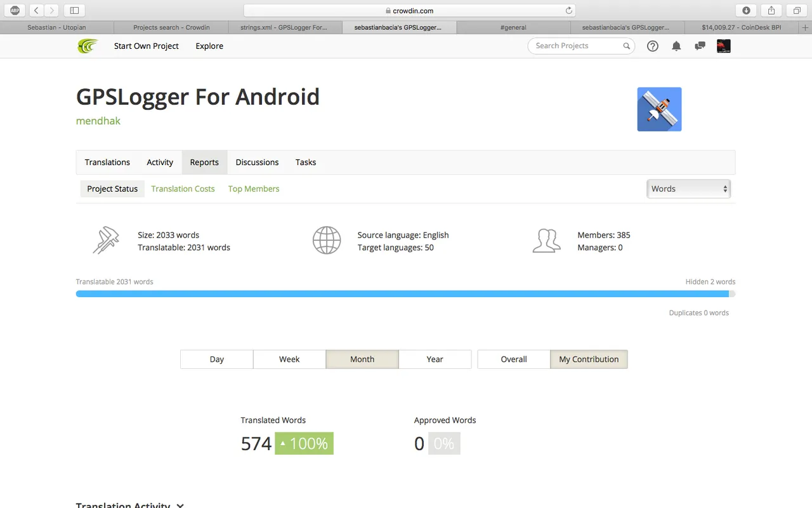Go back in Safari history
812x508 pixels.
click(36, 10)
